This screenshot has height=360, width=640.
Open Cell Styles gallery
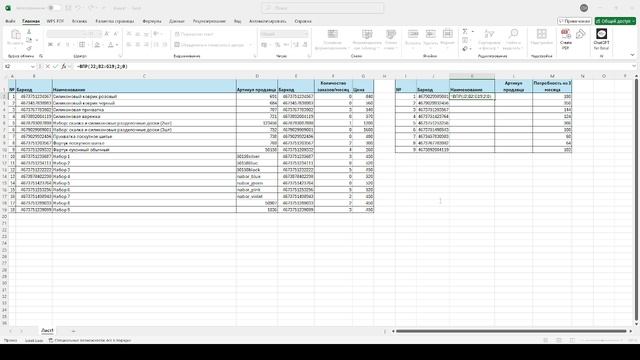click(x=391, y=34)
